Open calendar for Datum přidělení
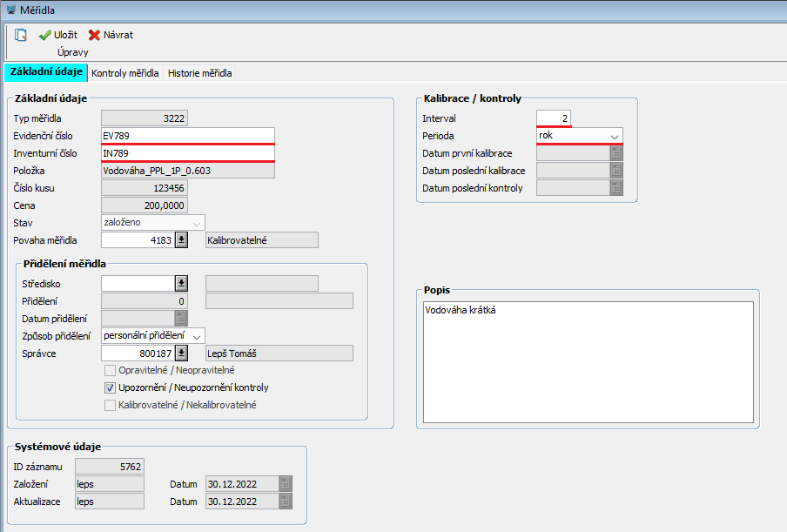 181,319
